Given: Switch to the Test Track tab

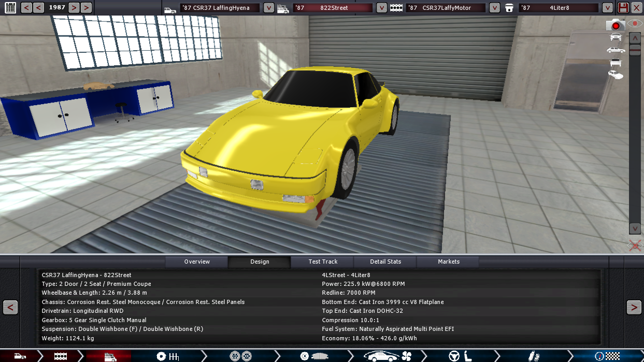Looking at the screenshot, I should click(x=323, y=262).
